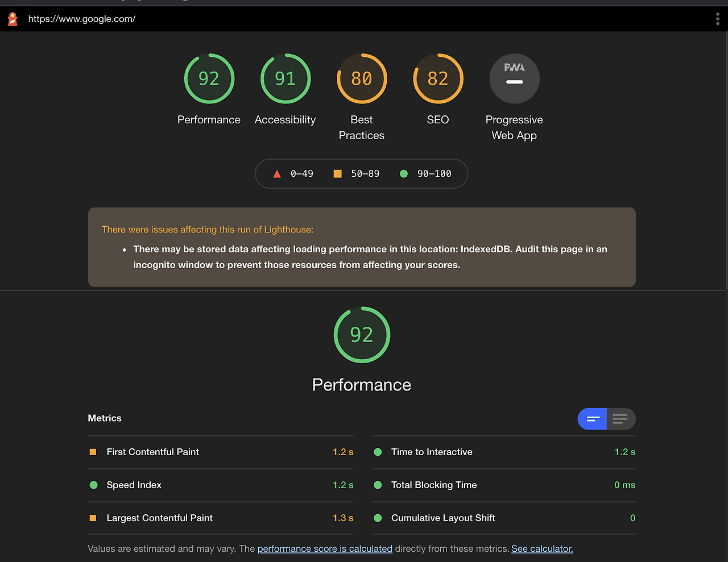The width and height of the screenshot is (728, 562).
Task: Click the https://www.google.com/ URL
Action: pos(82,19)
